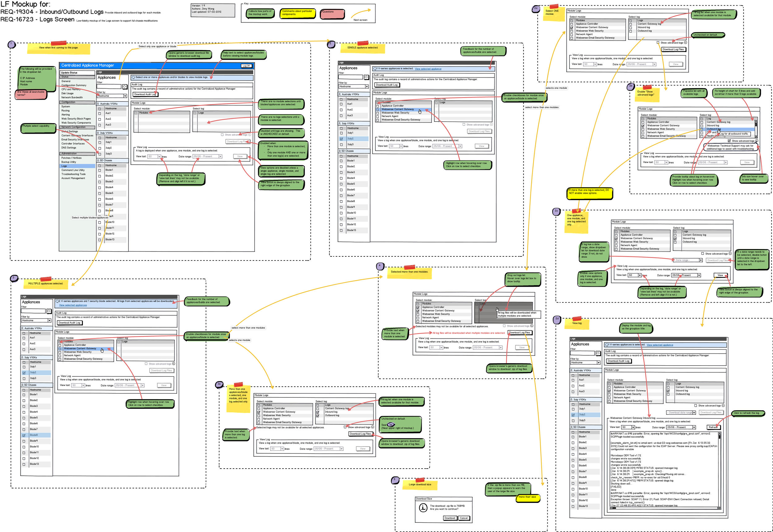Open 'View selected appliance' link in panel 2

coord(428,69)
